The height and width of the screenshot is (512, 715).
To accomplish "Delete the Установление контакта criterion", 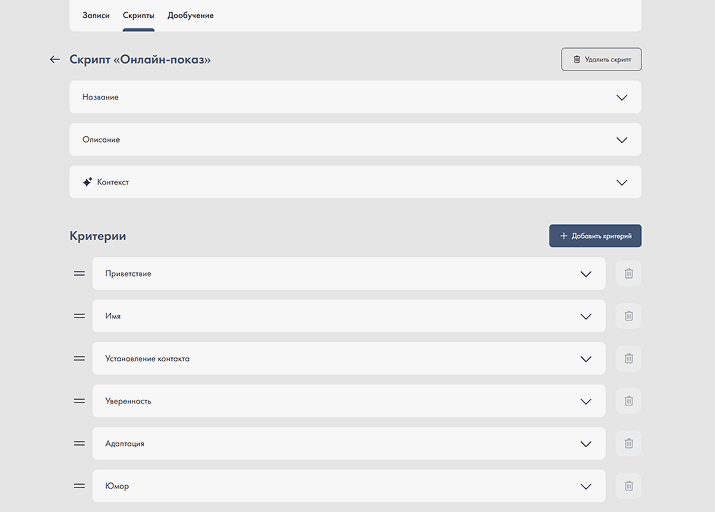I will click(628, 358).
